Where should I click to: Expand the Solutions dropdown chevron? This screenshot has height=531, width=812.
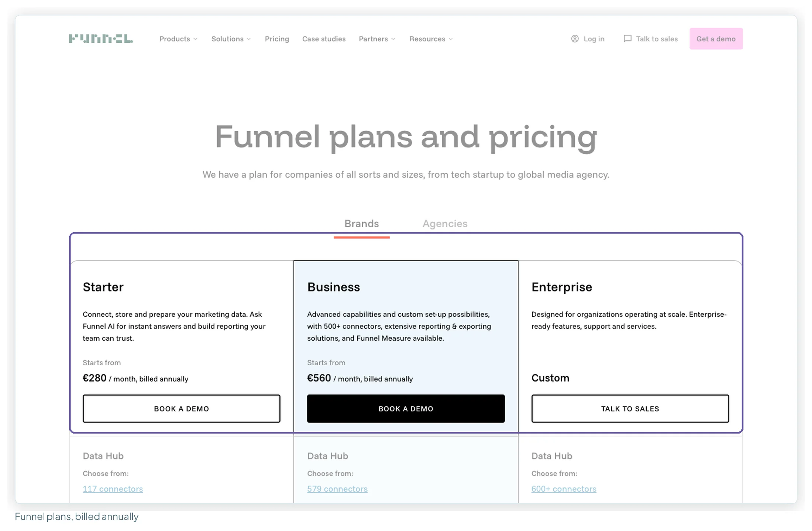tap(249, 39)
